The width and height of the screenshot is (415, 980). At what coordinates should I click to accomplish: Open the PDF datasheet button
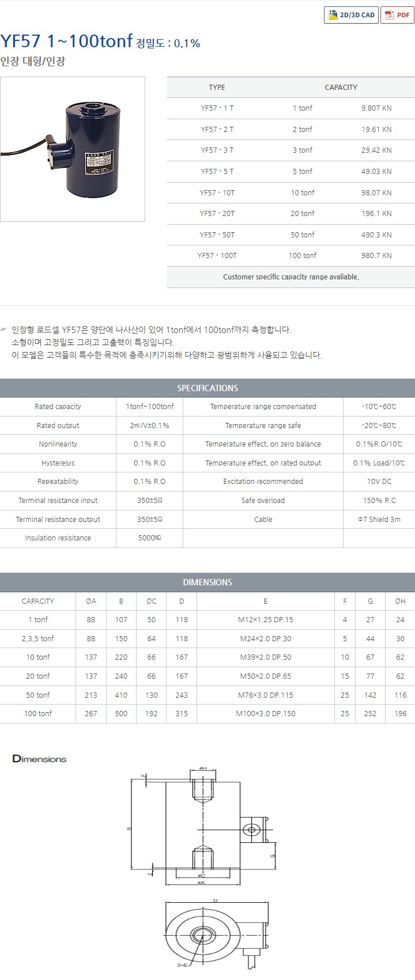click(x=397, y=15)
